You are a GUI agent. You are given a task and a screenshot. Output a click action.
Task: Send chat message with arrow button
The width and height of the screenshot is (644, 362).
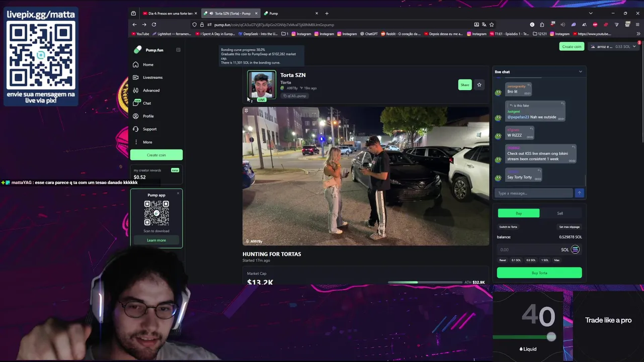click(580, 193)
